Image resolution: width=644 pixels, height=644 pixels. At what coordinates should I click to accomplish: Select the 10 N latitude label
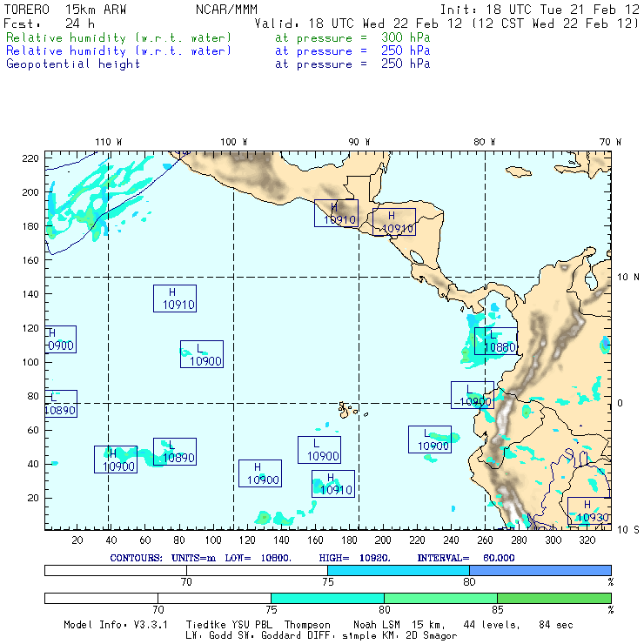pyautogui.click(x=628, y=278)
